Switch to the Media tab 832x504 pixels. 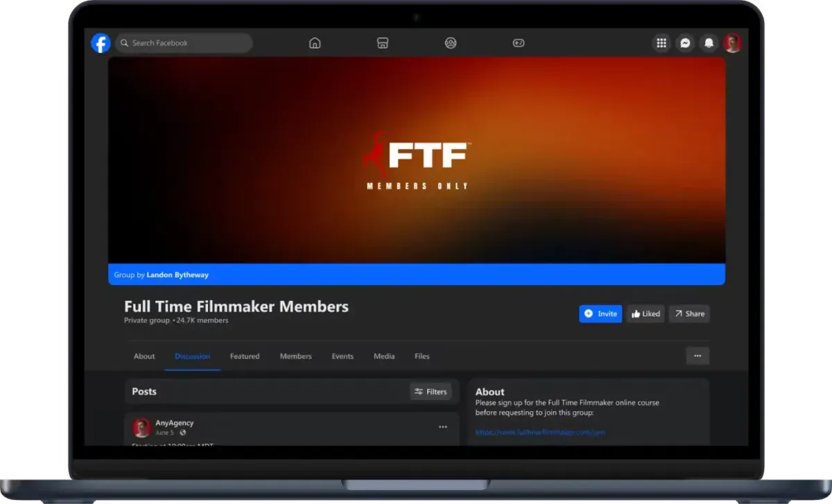tap(384, 356)
